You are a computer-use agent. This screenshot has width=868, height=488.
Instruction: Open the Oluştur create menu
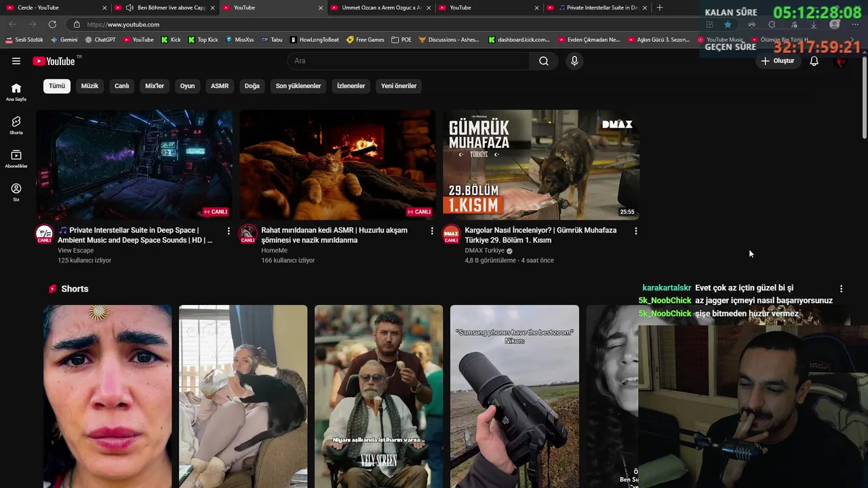point(777,61)
